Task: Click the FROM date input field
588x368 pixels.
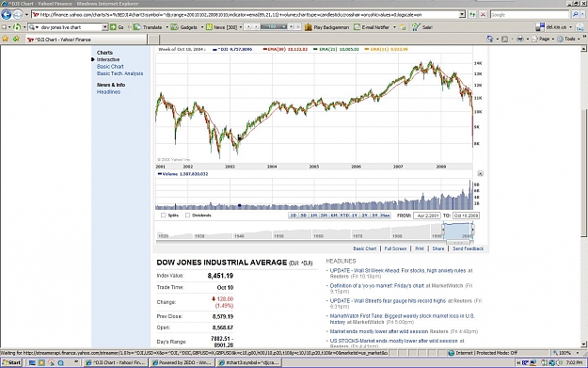Action: [427, 216]
